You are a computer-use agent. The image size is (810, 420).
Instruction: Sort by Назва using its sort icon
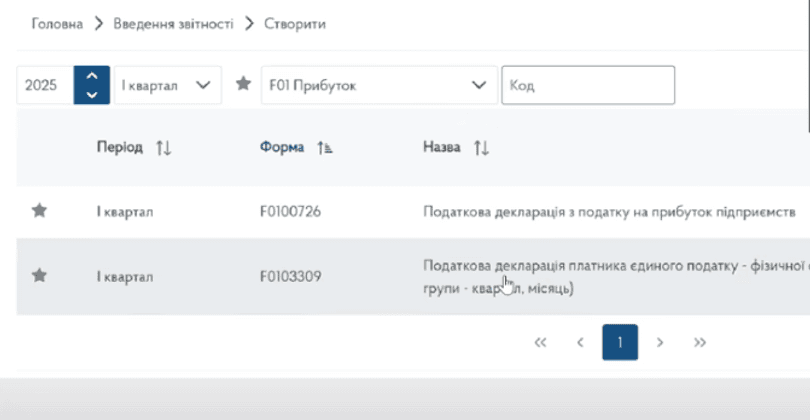tap(481, 148)
